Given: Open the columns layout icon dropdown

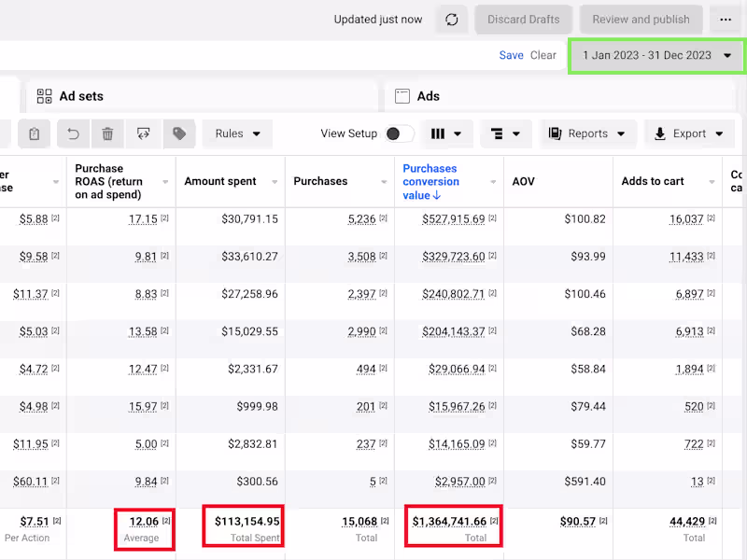Looking at the screenshot, I should 446,133.
